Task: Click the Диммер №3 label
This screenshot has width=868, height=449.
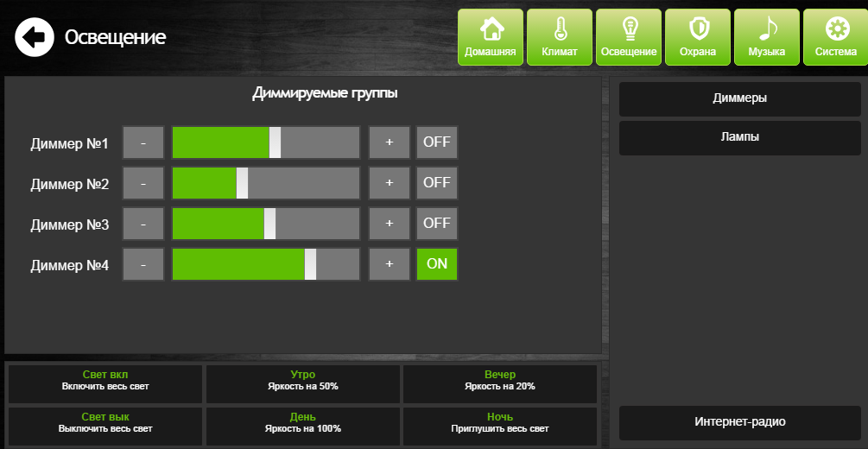Action: point(70,224)
